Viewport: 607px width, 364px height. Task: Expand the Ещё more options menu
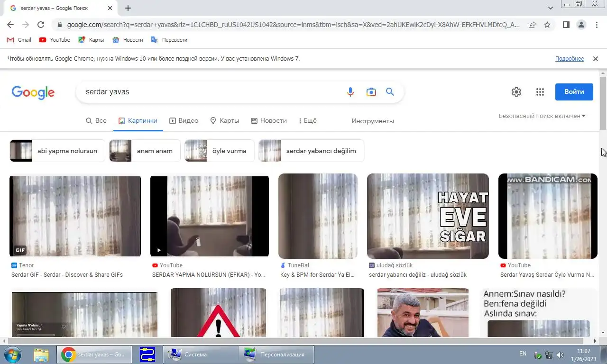308,121
